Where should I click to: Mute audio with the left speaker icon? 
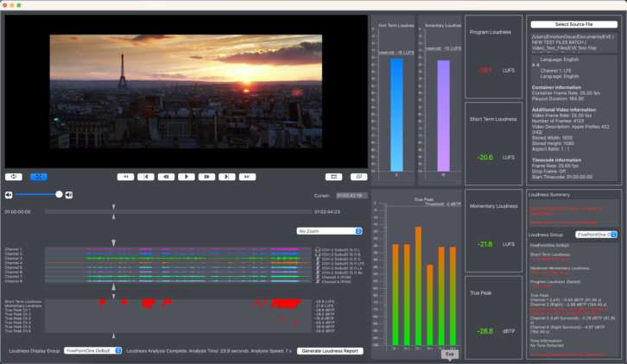[x=9, y=195]
